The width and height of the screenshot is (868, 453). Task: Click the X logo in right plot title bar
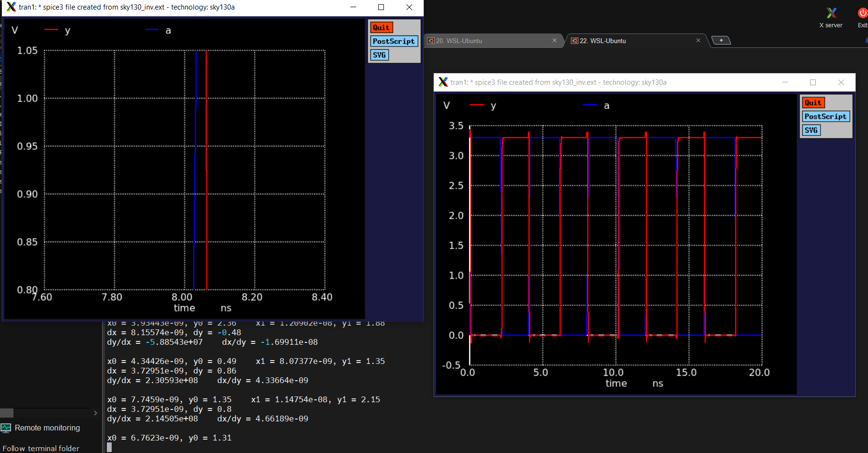(x=443, y=82)
